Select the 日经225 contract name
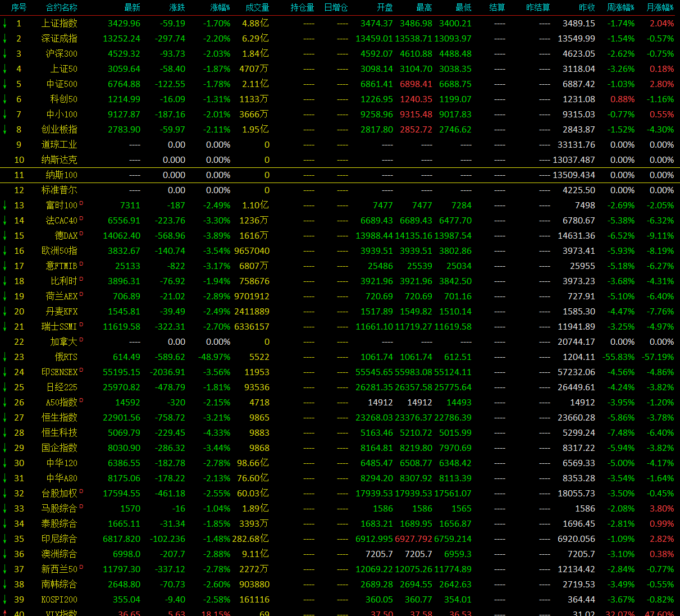The width and height of the screenshot is (680, 616). pos(61,387)
